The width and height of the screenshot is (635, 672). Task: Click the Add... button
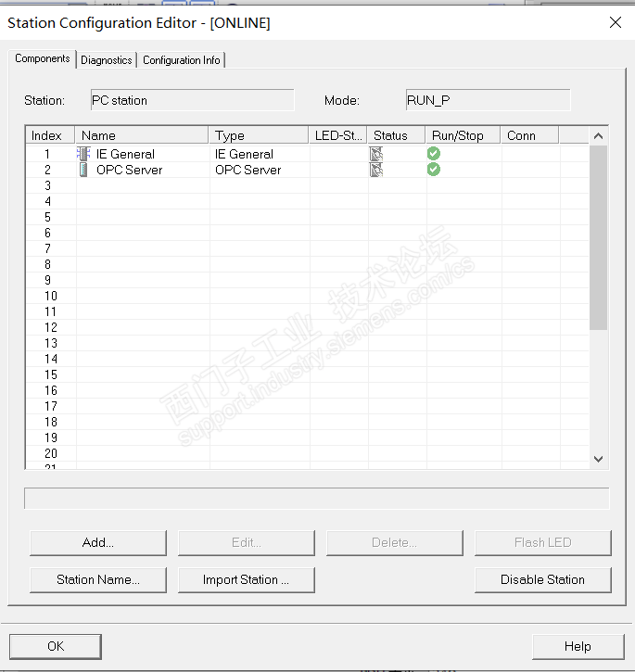point(98,543)
